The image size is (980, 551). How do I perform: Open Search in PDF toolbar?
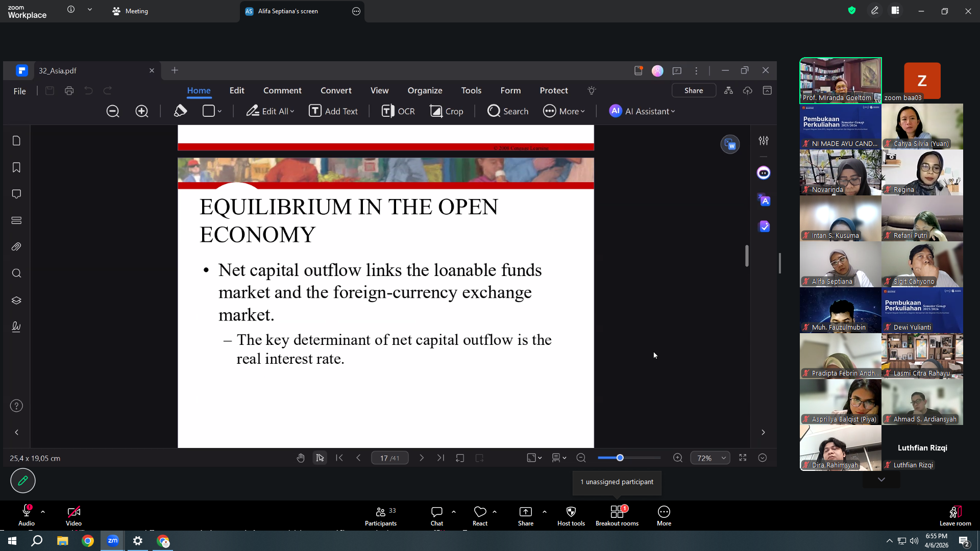pos(508,111)
